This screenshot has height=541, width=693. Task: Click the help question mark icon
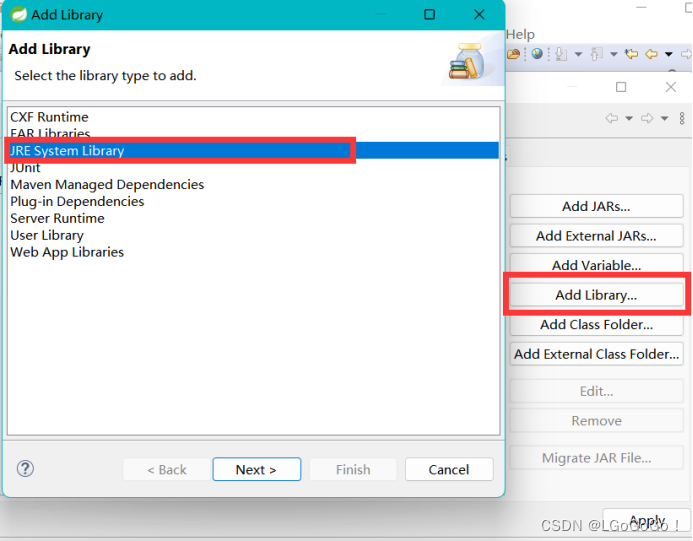pyautogui.click(x=25, y=469)
